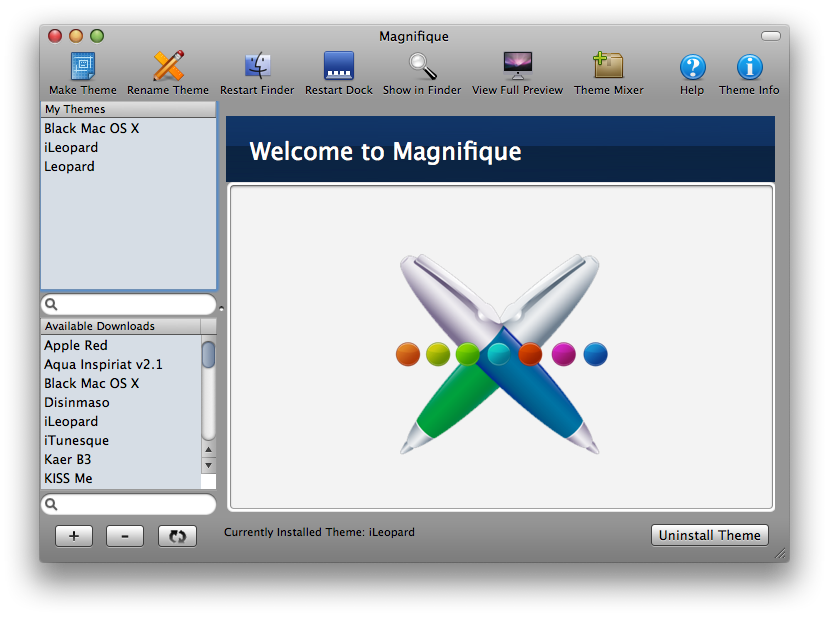Click the toolbar toggle pill button

click(771, 36)
